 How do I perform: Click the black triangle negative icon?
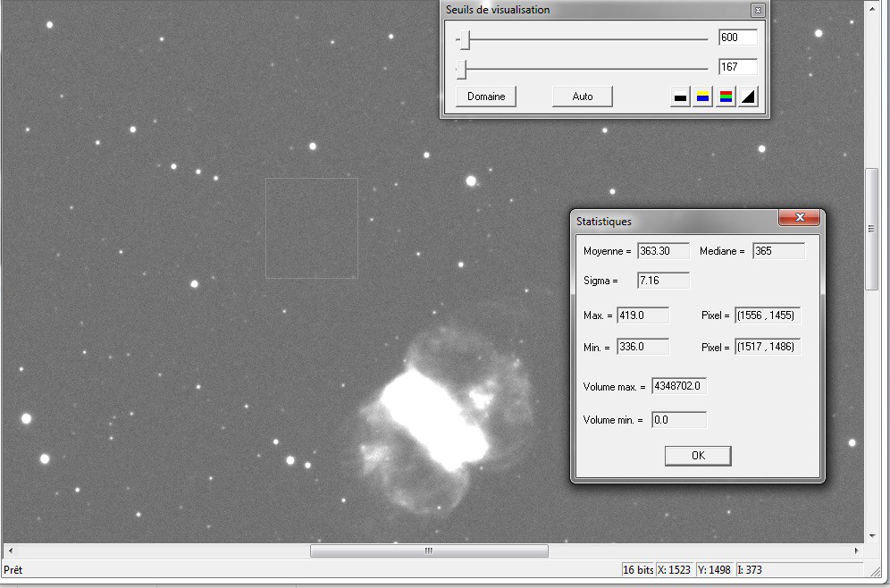(x=748, y=97)
